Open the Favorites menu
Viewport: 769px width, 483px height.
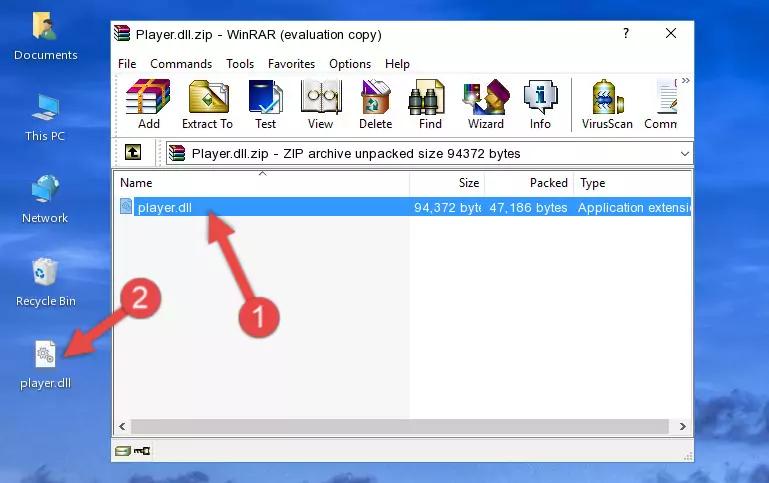click(x=291, y=64)
